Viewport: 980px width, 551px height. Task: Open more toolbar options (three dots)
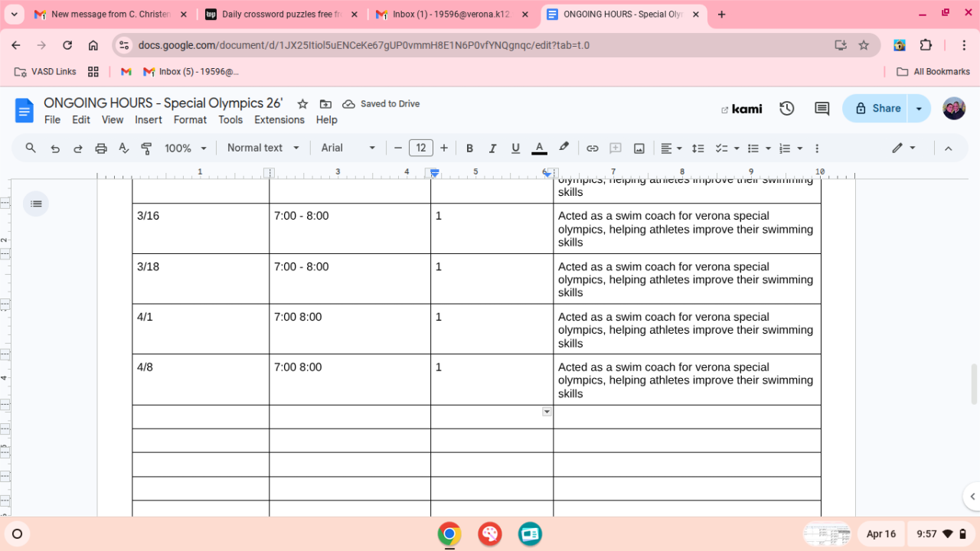click(x=817, y=148)
